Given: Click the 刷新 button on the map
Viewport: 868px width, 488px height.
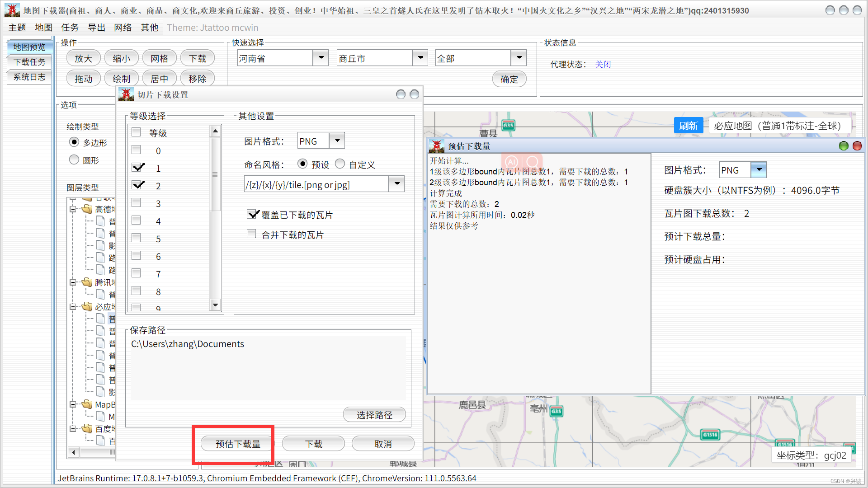Looking at the screenshot, I should (688, 126).
